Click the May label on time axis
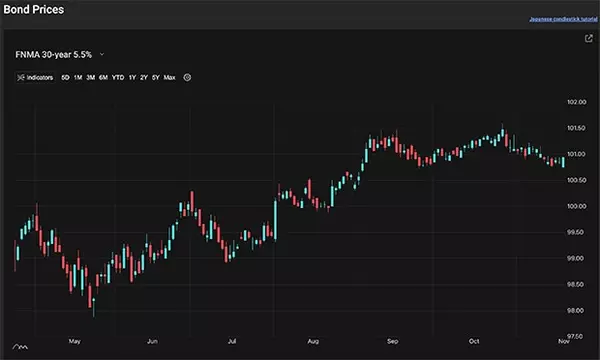This screenshot has height=360, width=600. pos(75,341)
